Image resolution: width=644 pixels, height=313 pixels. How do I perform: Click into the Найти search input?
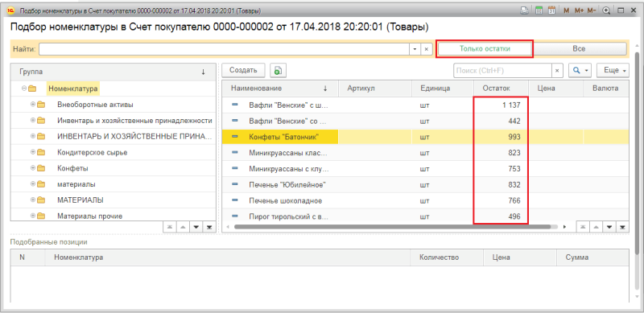[x=224, y=49]
